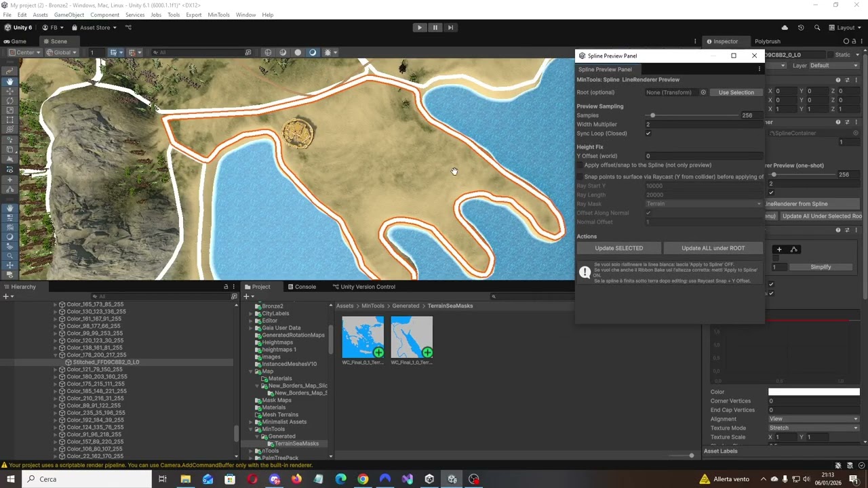Open Visual Studio from taskbar

pos(407,479)
